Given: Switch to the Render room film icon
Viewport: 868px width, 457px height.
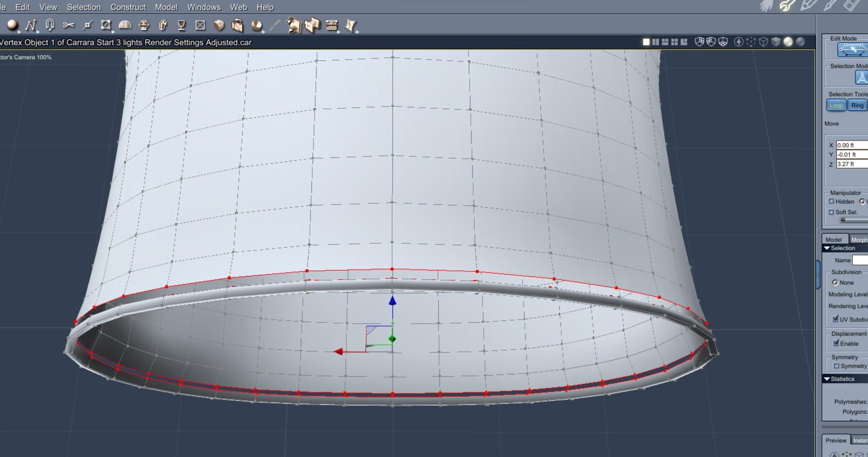Looking at the screenshot, I should (x=852, y=5).
